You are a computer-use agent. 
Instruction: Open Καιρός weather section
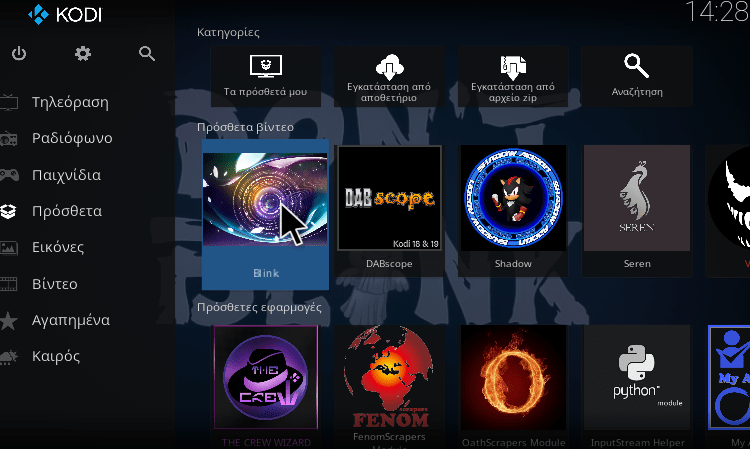56,356
